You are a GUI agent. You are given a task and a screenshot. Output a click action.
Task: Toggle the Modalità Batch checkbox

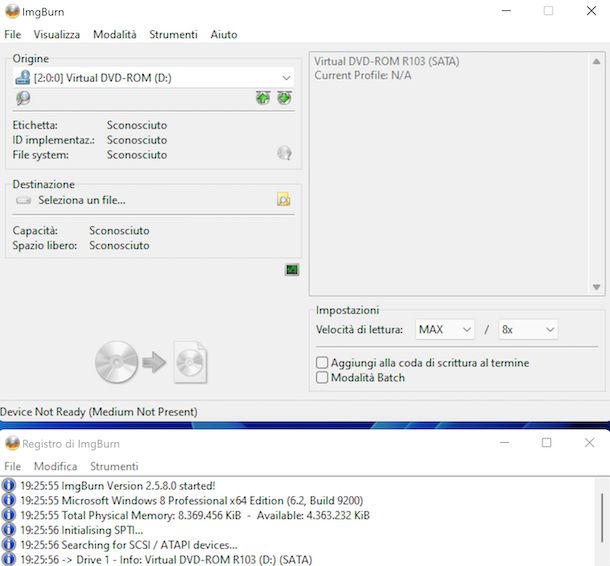click(x=322, y=377)
